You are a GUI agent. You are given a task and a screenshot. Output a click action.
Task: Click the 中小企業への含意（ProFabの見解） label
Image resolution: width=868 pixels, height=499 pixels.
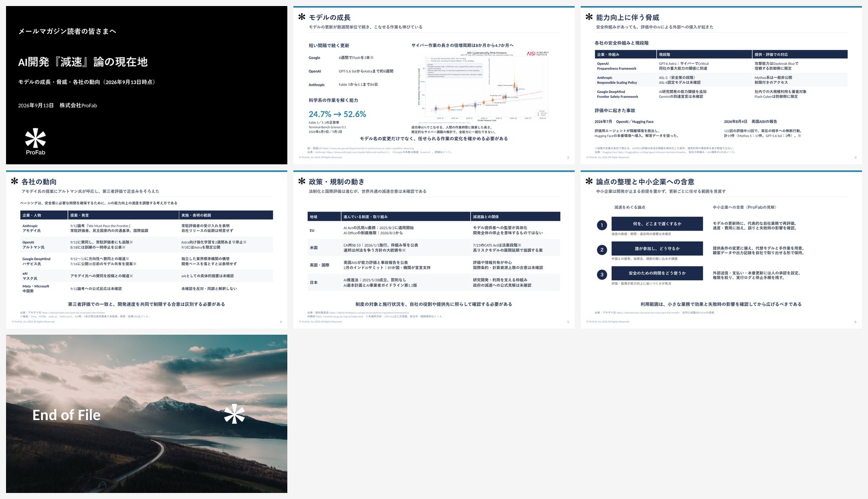click(744, 207)
